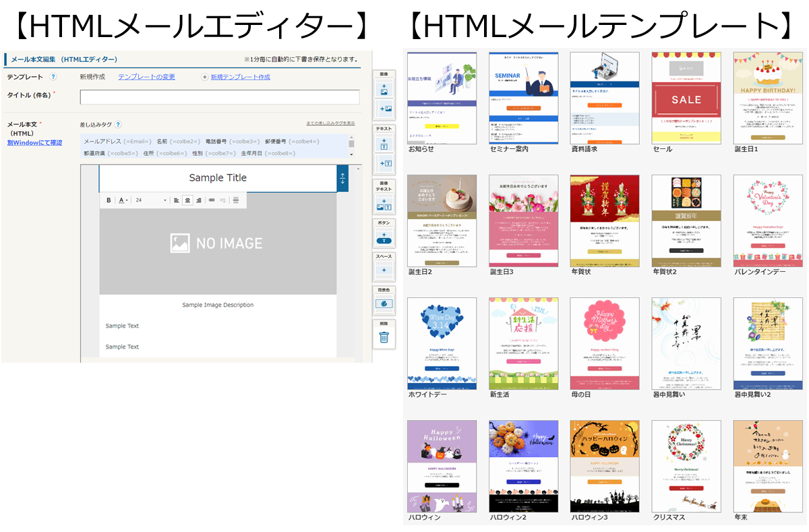The image size is (809, 532).
Task: Select the 資料請求 template thumbnail
Action: [605, 98]
